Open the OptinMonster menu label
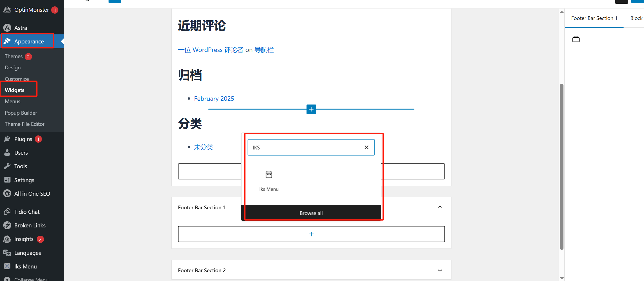 click(32, 10)
